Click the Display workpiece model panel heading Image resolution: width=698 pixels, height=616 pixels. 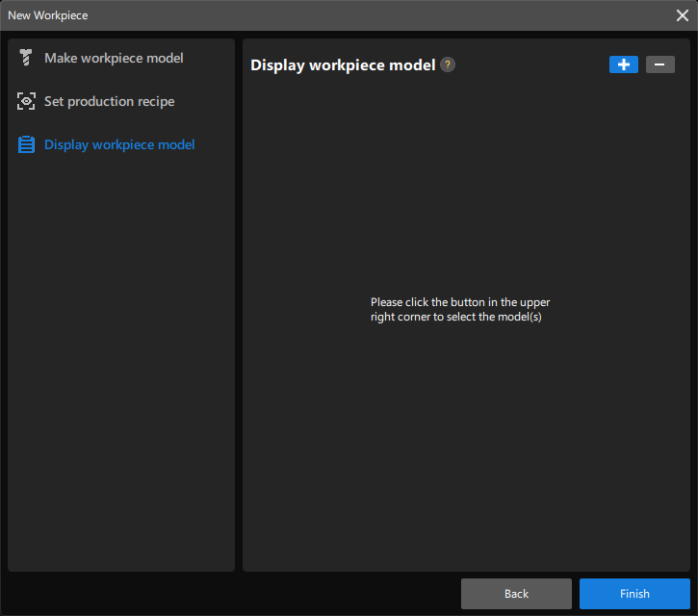343,65
